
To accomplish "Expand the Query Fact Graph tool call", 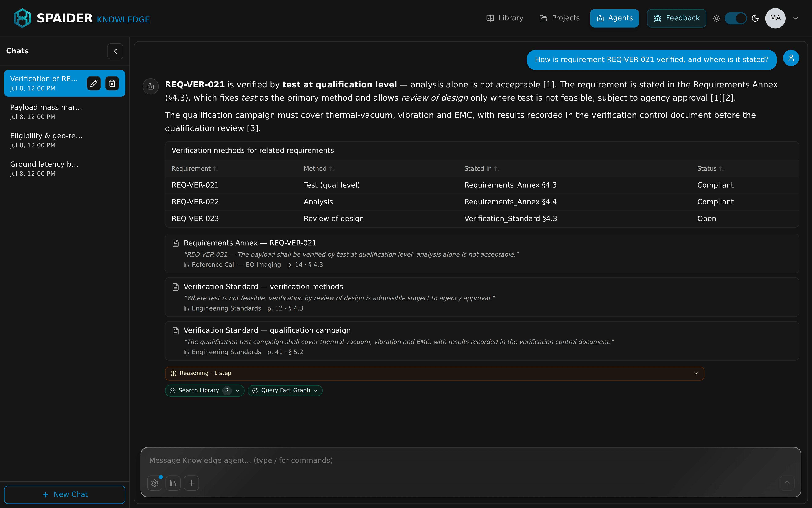I will coord(285,390).
